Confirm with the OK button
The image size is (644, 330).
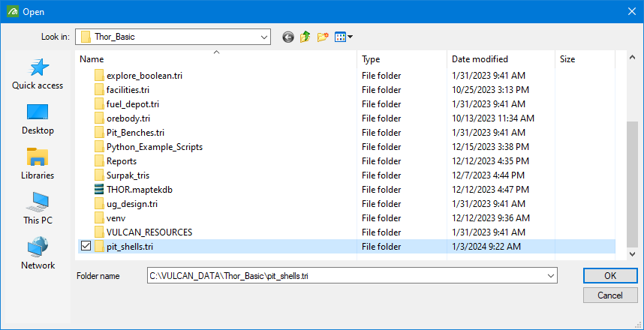pyautogui.click(x=610, y=276)
